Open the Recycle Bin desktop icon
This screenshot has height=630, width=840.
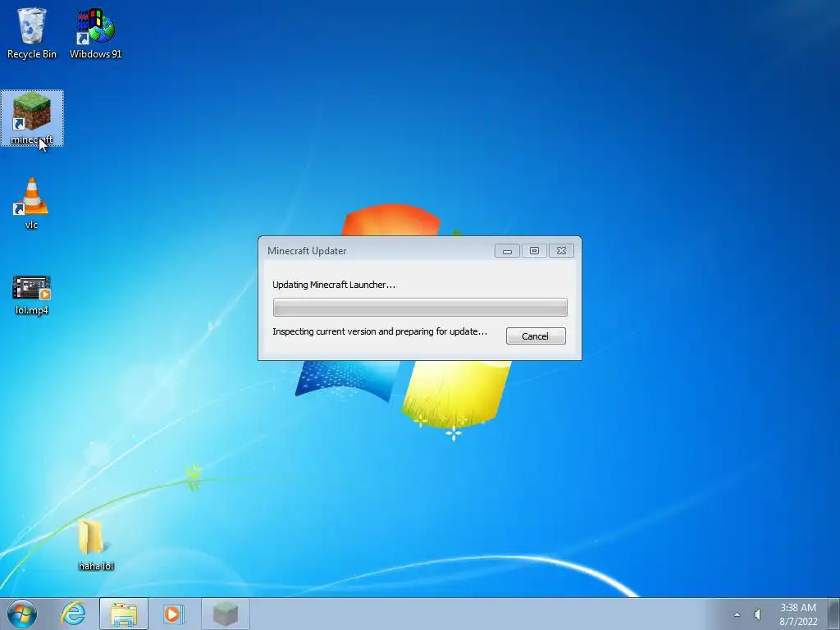tap(32, 32)
